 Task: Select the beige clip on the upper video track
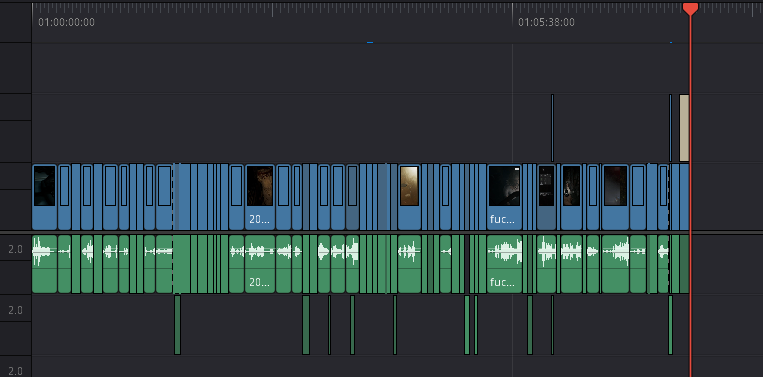click(x=684, y=128)
